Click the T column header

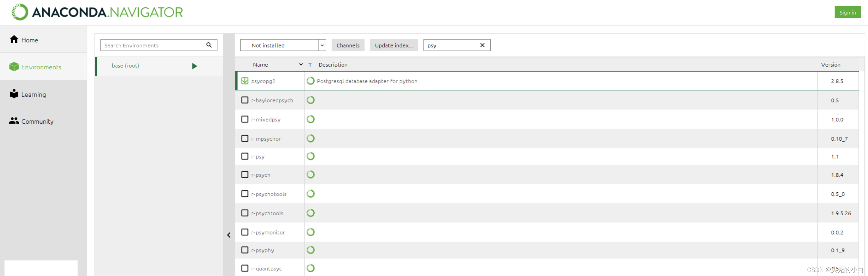(310, 64)
